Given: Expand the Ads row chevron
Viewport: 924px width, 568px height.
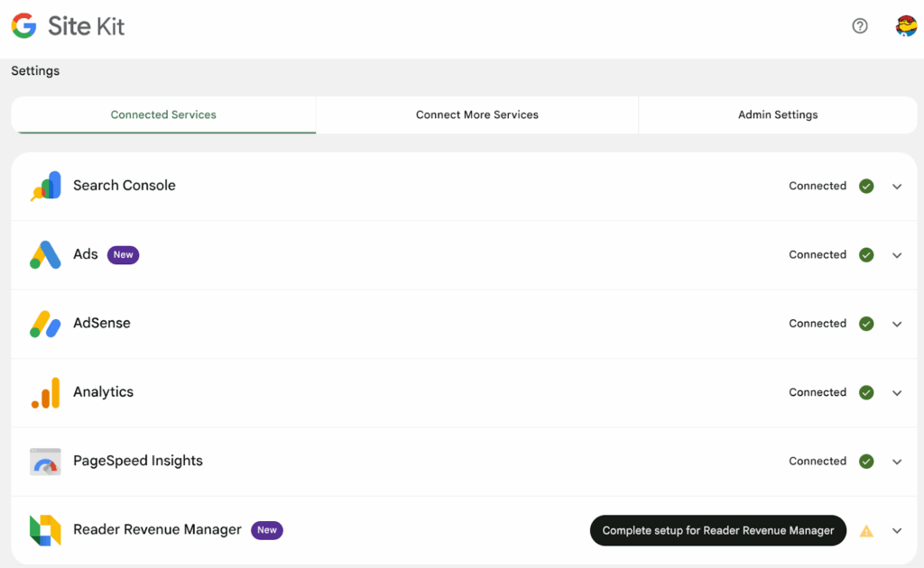Looking at the screenshot, I should (x=897, y=255).
